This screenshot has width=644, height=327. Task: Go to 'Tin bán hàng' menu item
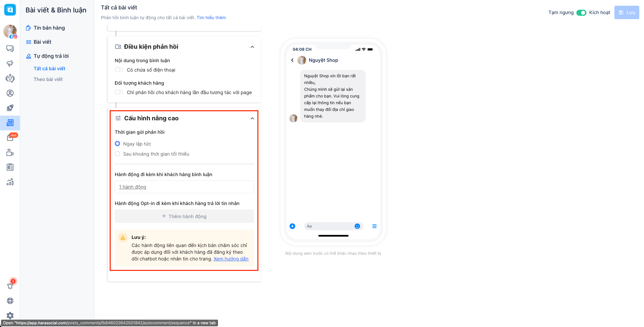(49, 28)
